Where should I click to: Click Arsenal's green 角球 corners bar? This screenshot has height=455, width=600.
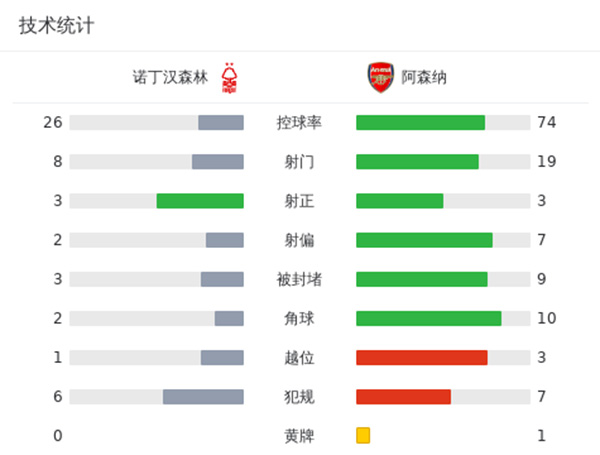click(428, 318)
